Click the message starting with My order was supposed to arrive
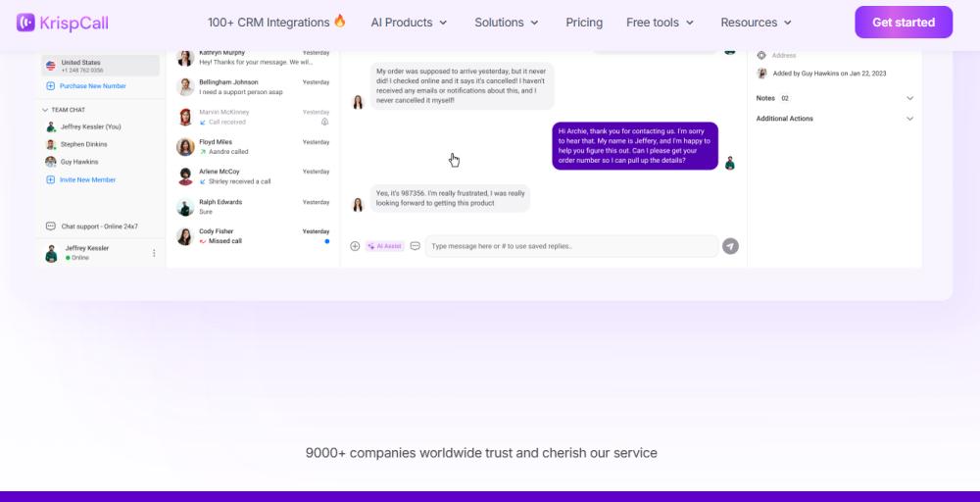Screen dimensions: 980x502 tap(462, 85)
